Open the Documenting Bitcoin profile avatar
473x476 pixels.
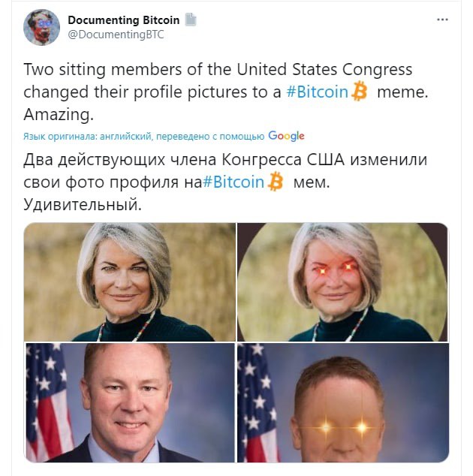(x=41, y=27)
